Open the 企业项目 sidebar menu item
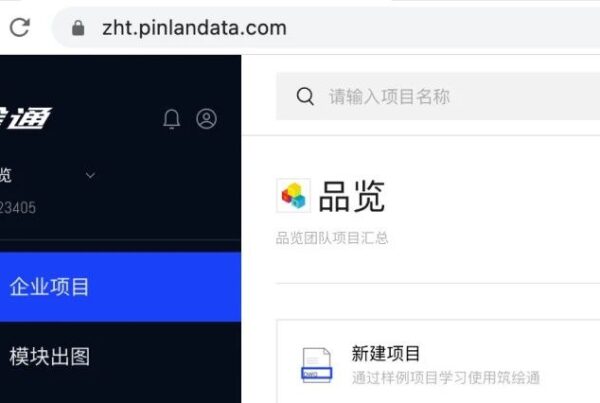600x403 pixels. click(120, 287)
